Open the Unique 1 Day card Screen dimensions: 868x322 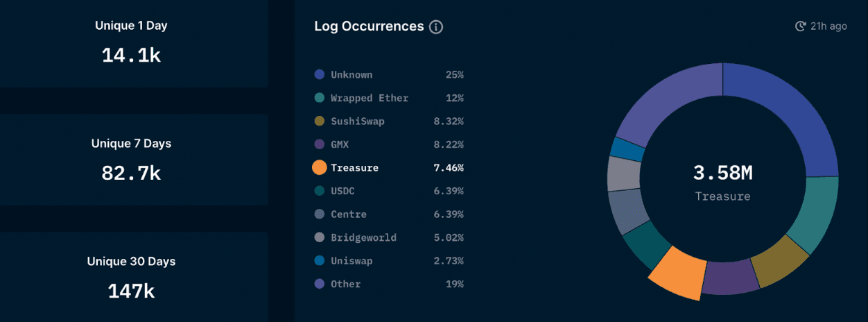point(132,44)
